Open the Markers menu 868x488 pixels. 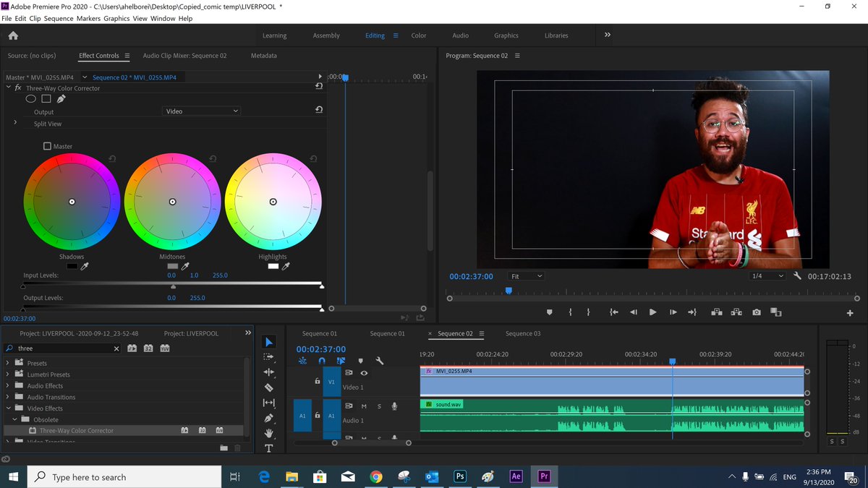point(89,18)
